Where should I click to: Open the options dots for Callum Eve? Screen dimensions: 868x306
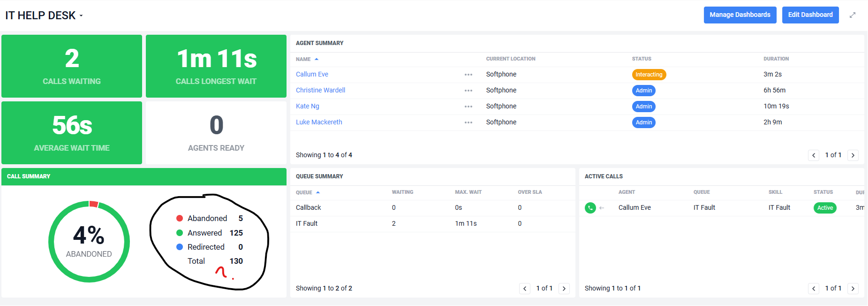[x=468, y=75]
